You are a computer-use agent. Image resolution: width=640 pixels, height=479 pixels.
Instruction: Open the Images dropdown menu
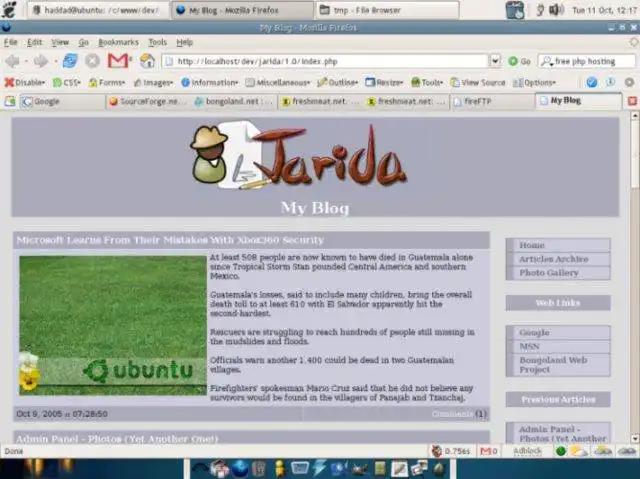[153, 83]
